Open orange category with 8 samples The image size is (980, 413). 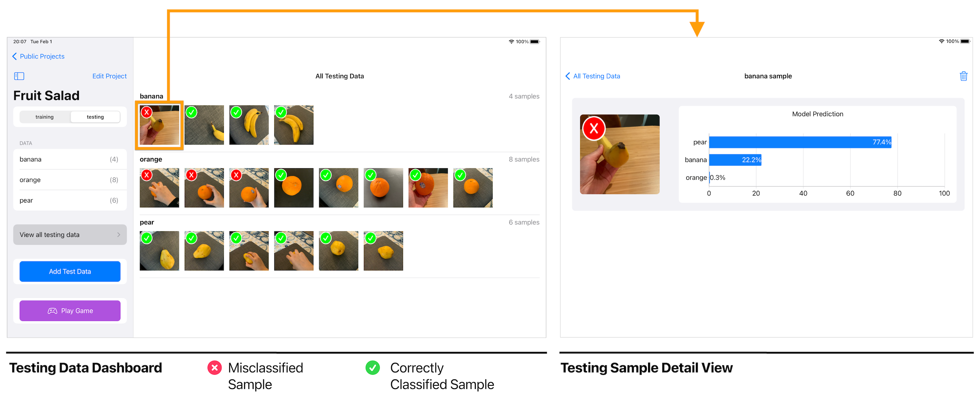[x=70, y=180]
